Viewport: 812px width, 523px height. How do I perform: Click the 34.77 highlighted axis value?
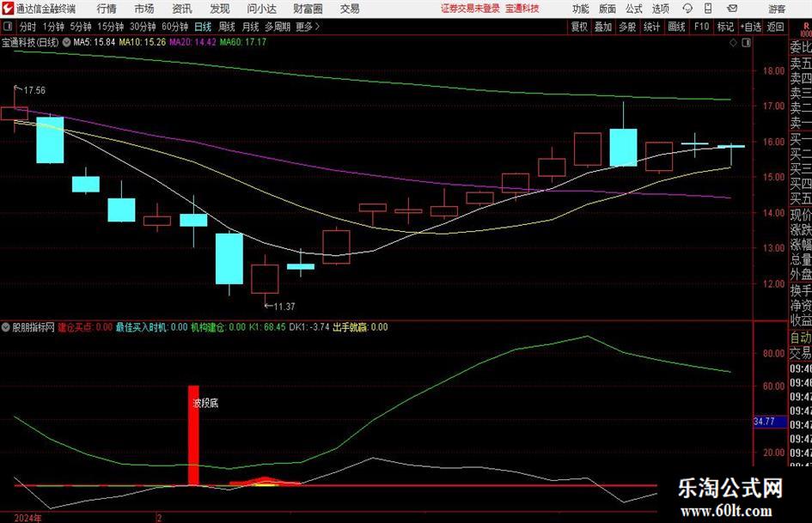coord(770,422)
